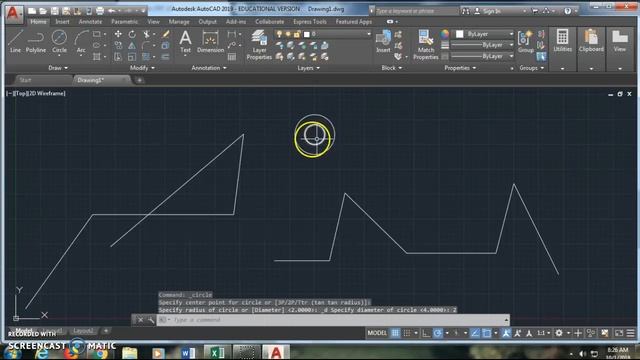Open Layer Properties manager
This screenshot has height=360, width=640.
tap(259, 45)
